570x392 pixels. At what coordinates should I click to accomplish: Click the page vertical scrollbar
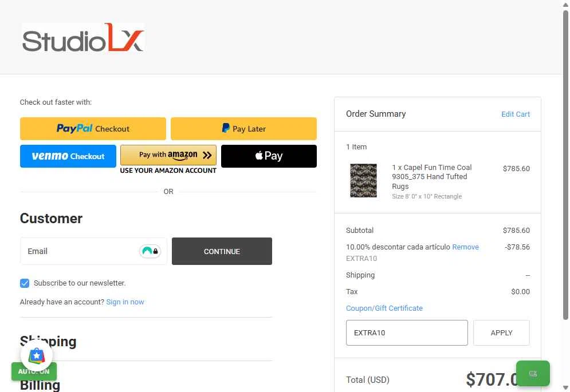coord(565,165)
